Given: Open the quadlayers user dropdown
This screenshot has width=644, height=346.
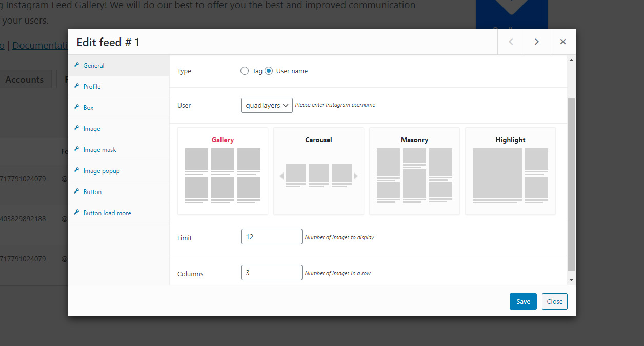Looking at the screenshot, I should (267, 105).
